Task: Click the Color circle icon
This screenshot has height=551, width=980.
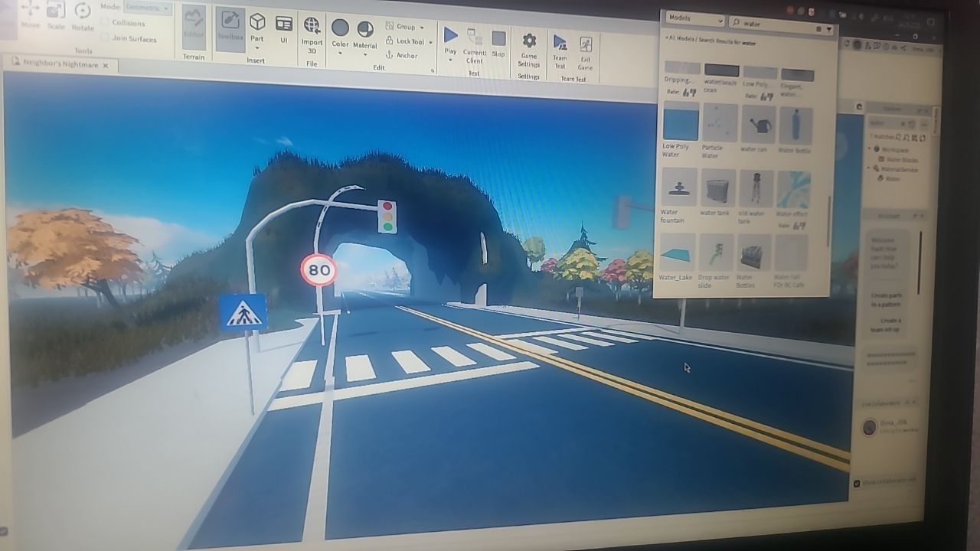Action: click(340, 28)
